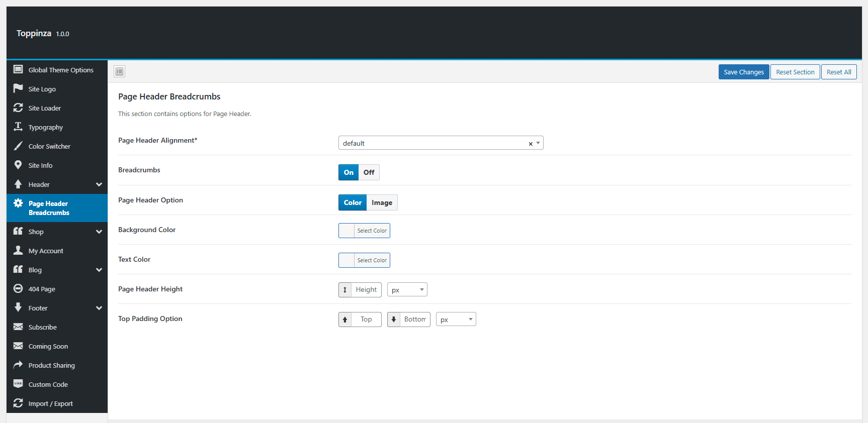Click the Save Changes button
This screenshot has width=868, height=423.
744,72
